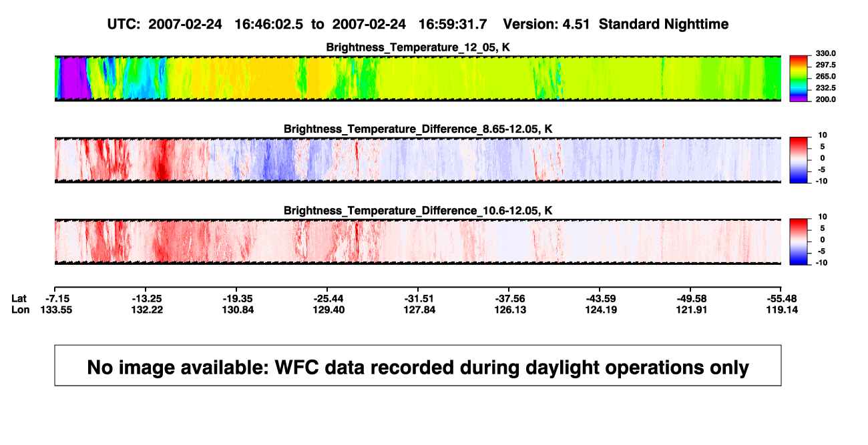Click the 'Lon' axis label
The height and width of the screenshot is (445, 868).
click(21, 310)
